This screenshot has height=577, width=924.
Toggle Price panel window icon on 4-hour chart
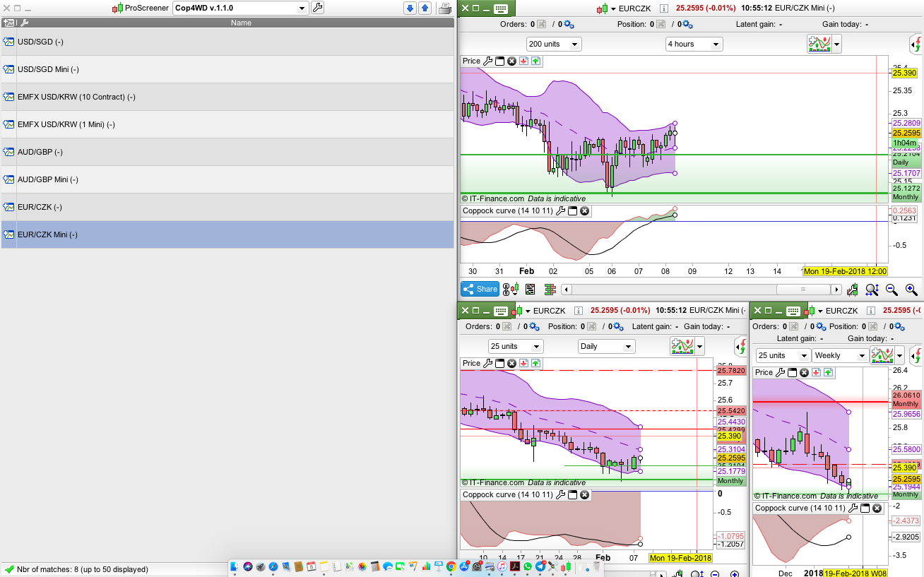tap(499, 61)
